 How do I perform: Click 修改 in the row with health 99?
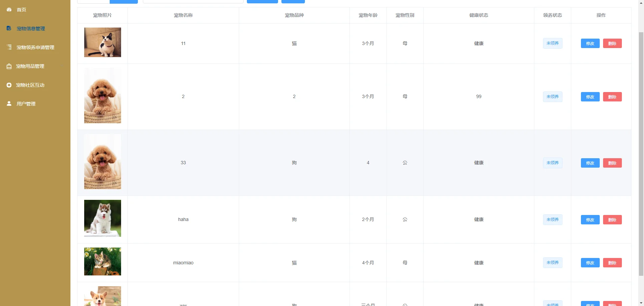(590, 97)
